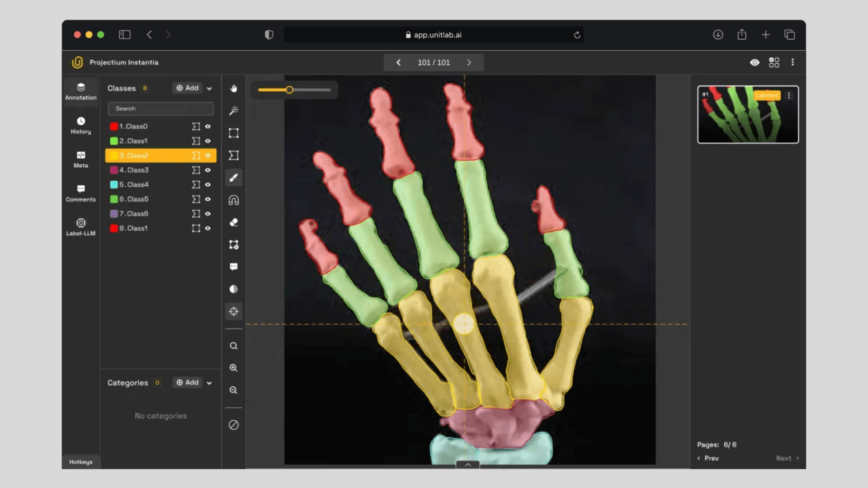Viewport: 868px width, 488px height.
Task: Select the Magic Wand tool
Action: [234, 110]
